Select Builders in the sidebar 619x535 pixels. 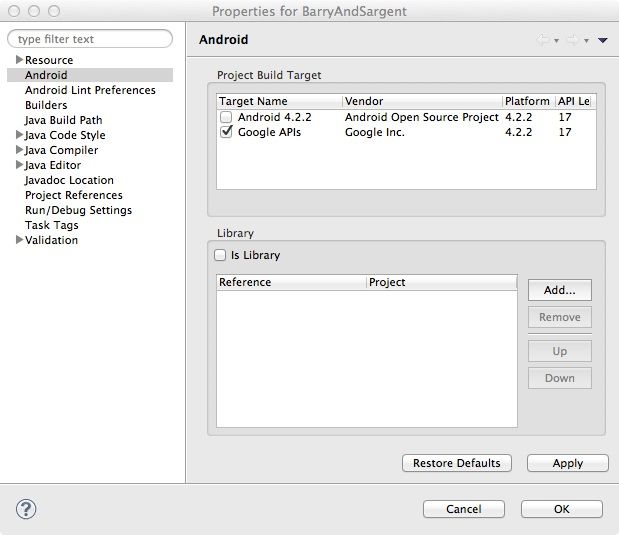point(46,105)
